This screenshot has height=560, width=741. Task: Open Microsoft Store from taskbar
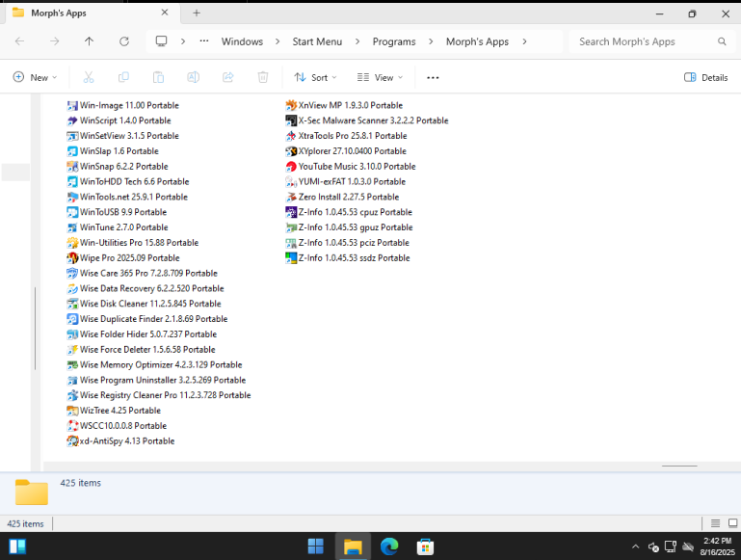pyautogui.click(x=425, y=547)
